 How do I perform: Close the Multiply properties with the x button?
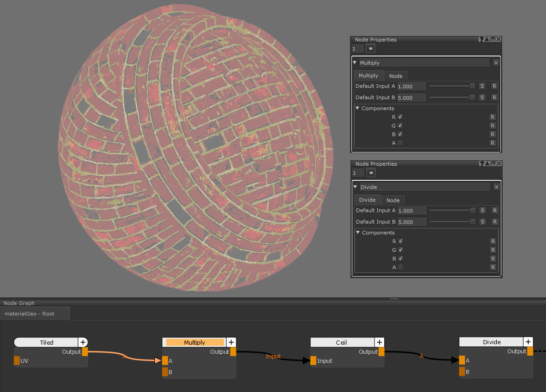click(496, 63)
